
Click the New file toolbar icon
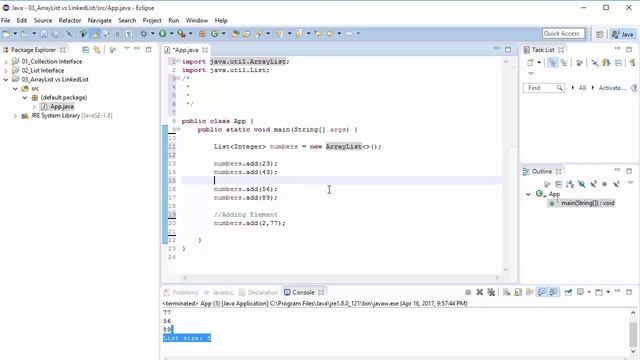click(7, 34)
